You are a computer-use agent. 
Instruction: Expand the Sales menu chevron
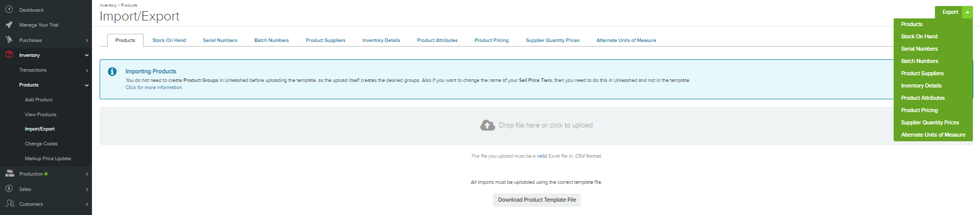[87, 189]
